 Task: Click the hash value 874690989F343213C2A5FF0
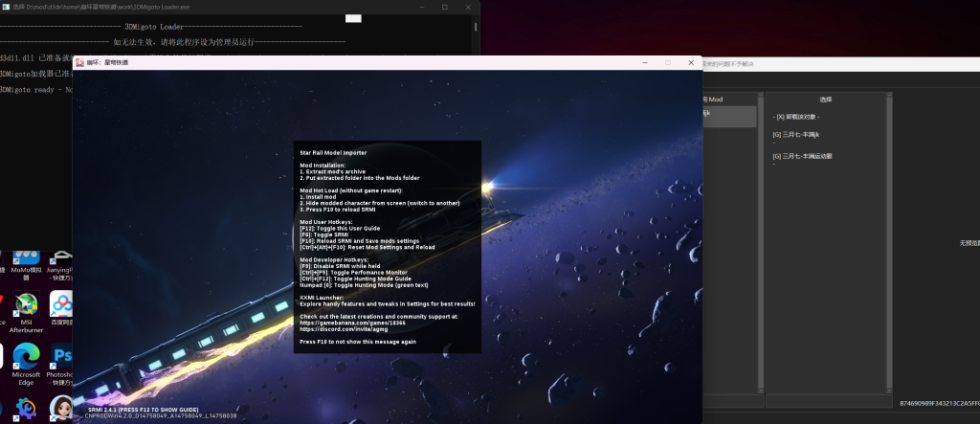pos(940,403)
